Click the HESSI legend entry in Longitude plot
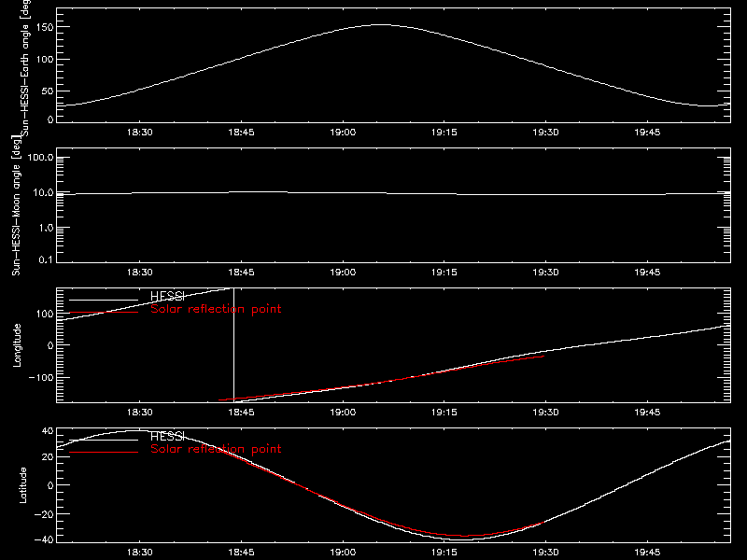The width and height of the screenshot is (747, 560). [167, 296]
